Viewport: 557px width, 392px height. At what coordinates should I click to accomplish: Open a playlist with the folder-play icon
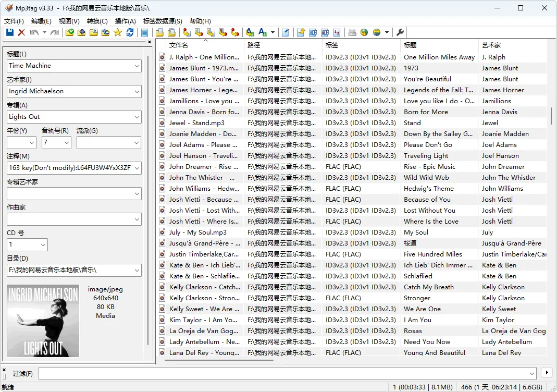[94, 33]
